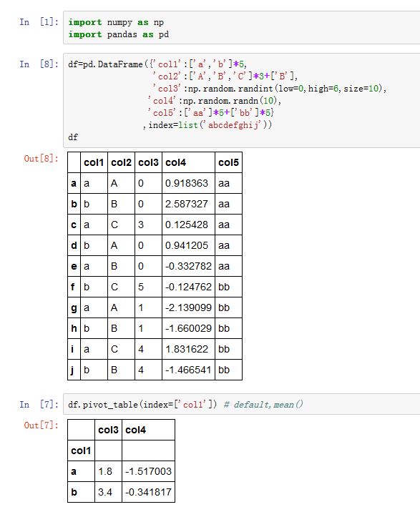
Task: Click the import numpy code cell
Action: pyautogui.click(x=241, y=28)
